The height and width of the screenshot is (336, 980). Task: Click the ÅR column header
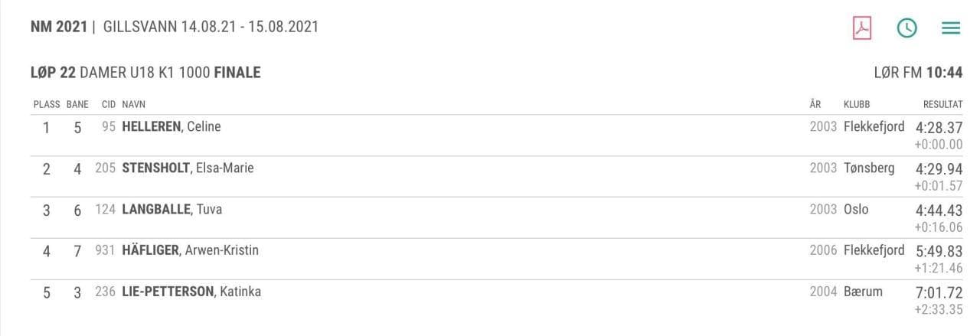tap(815, 104)
